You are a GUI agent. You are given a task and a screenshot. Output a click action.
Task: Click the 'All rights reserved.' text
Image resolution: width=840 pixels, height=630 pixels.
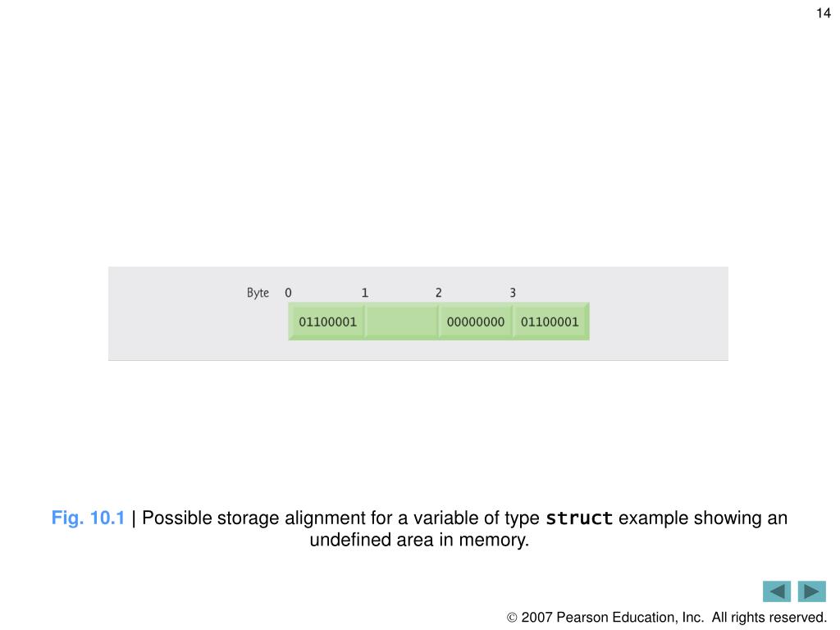point(769,618)
